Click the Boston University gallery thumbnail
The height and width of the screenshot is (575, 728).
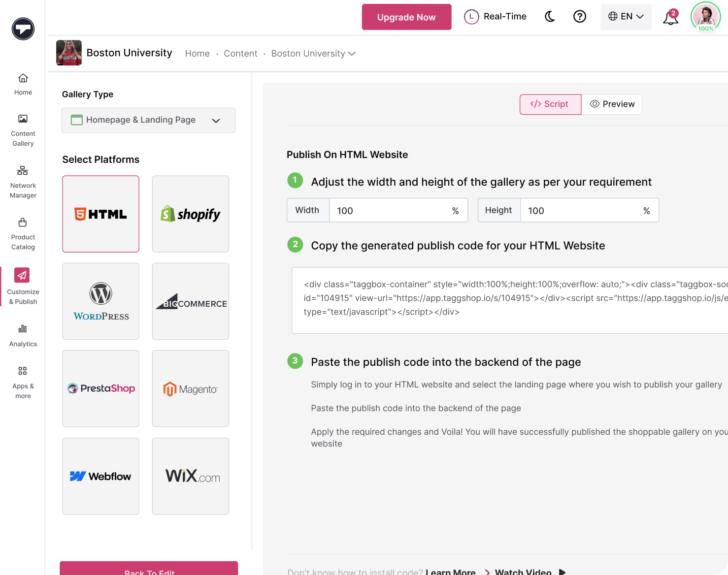pos(69,53)
